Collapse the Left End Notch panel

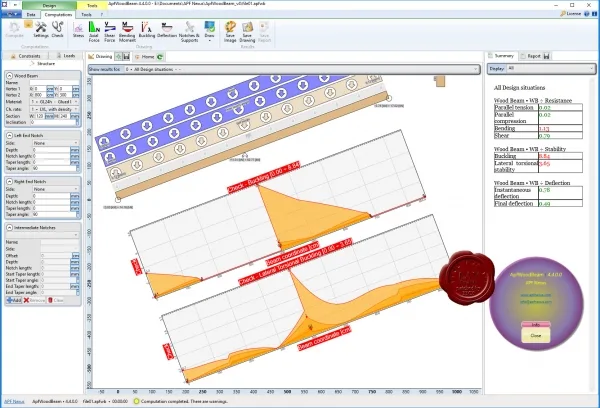click(x=10, y=135)
